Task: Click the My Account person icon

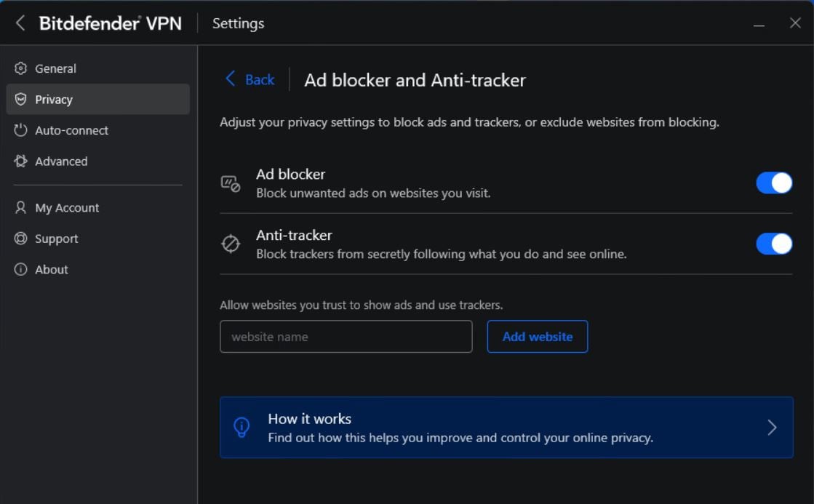Action: coord(20,208)
